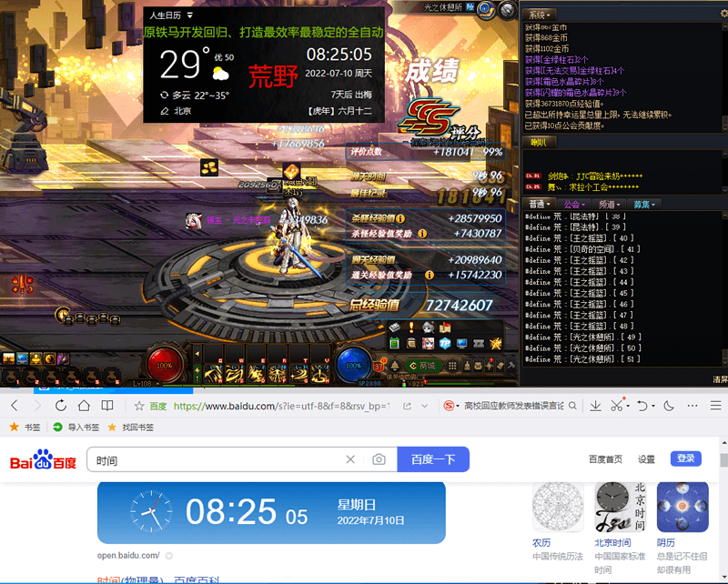728x584 pixels.
Task: Open Baidu 设置 settings
Action: (x=646, y=459)
